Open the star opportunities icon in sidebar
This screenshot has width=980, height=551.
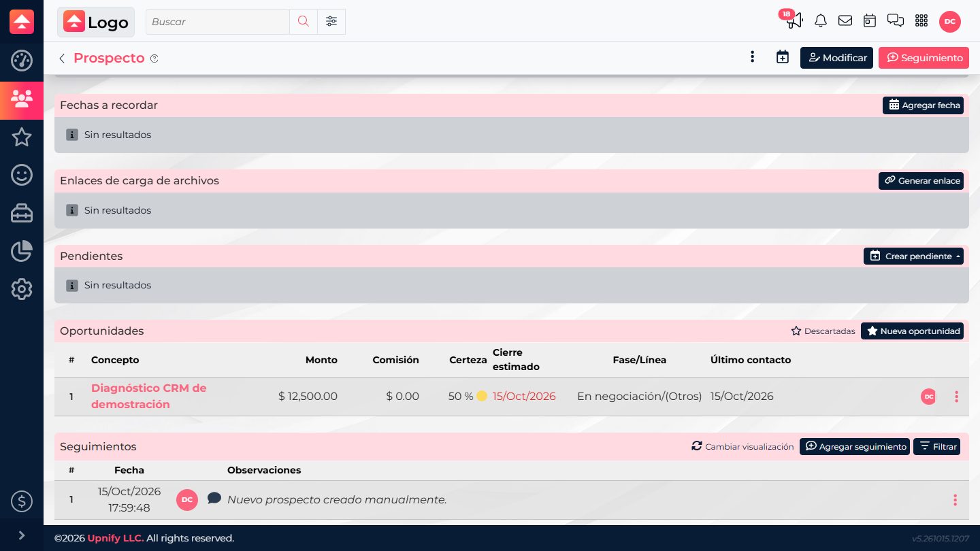(x=22, y=137)
